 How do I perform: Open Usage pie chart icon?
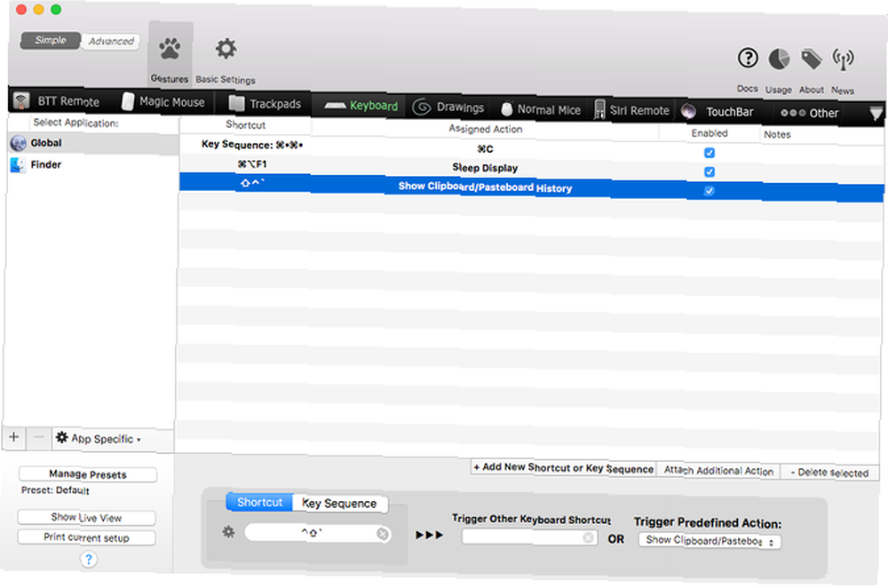click(779, 59)
